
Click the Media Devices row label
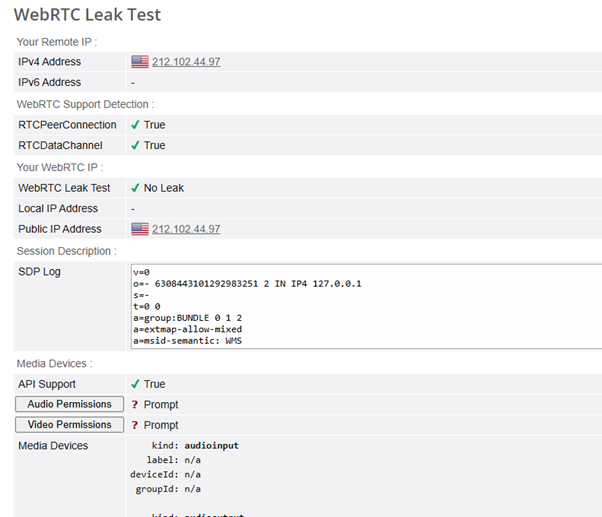53,445
